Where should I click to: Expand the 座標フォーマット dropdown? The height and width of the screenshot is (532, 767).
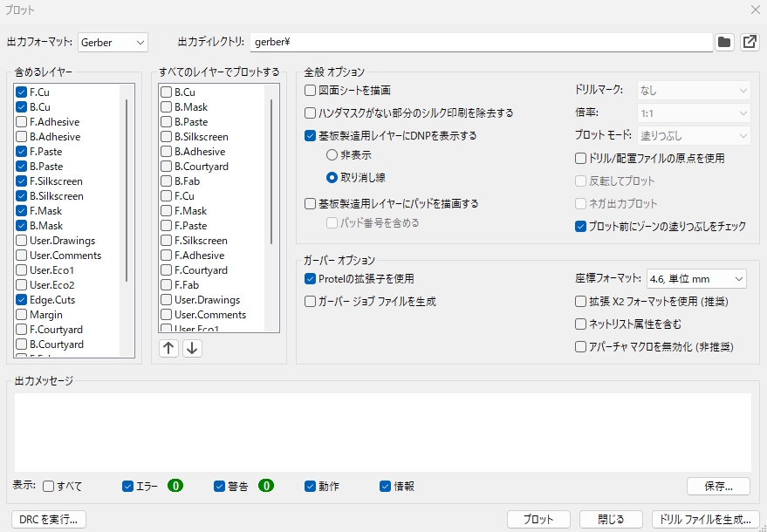coord(695,279)
